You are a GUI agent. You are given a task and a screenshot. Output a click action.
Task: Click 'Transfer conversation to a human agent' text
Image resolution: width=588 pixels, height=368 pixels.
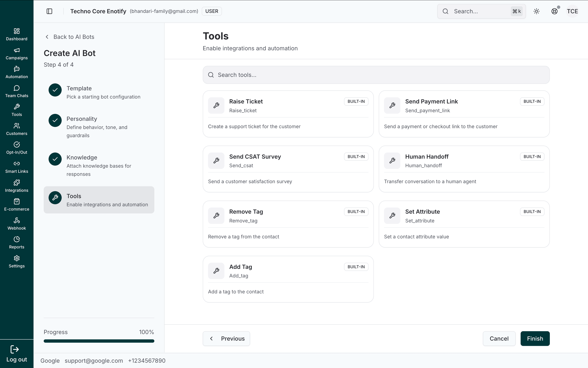click(x=430, y=182)
